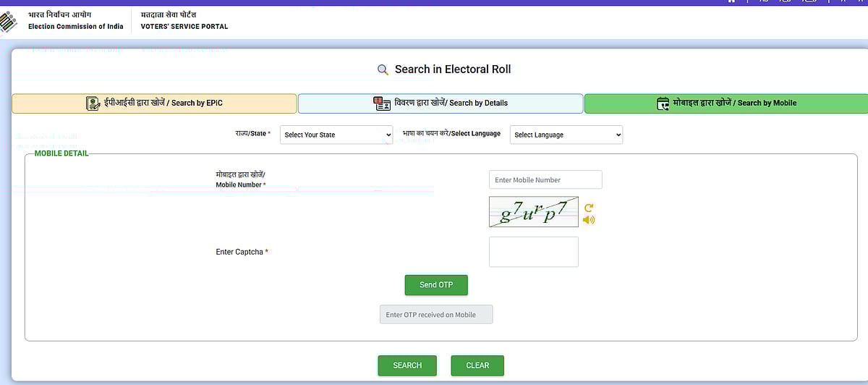Open the Select Your State dropdown
This screenshot has height=385, width=868.
[x=336, y=135]
